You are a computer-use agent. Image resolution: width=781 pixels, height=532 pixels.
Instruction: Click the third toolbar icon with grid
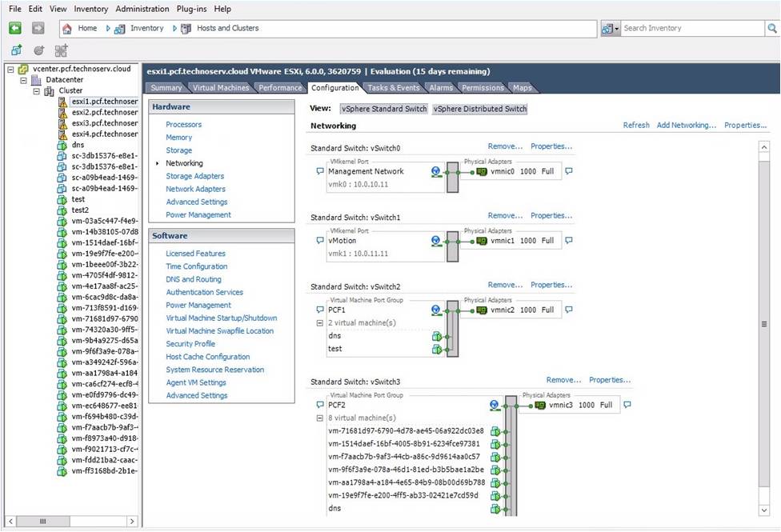pos(62,50)
